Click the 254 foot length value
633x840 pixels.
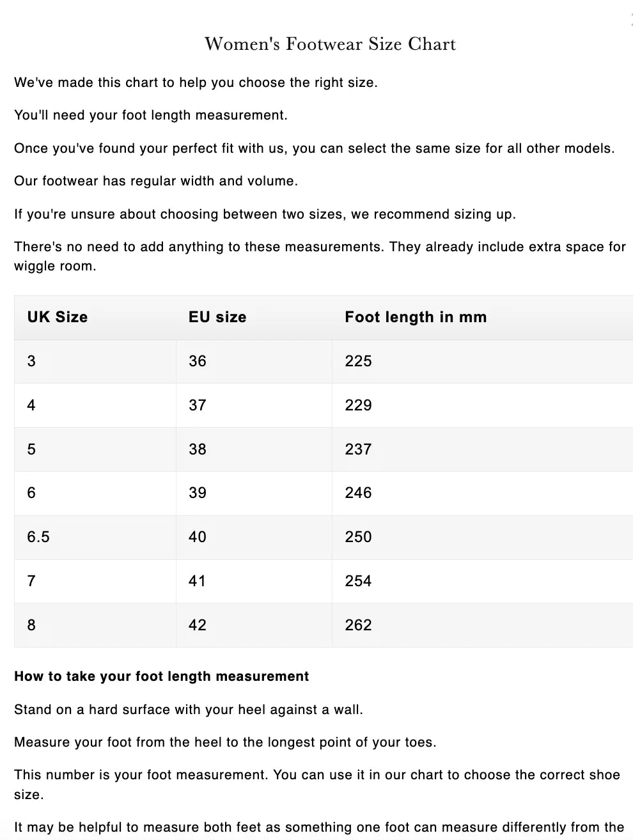358,581
